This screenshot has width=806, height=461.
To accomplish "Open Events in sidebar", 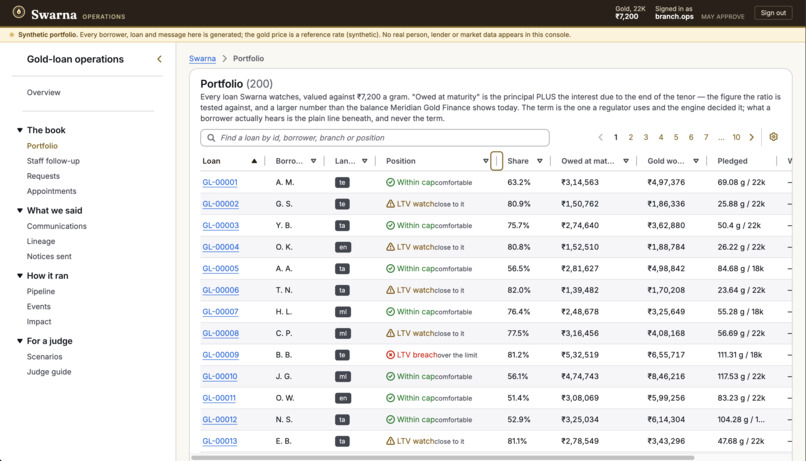I will click(39, 306).
